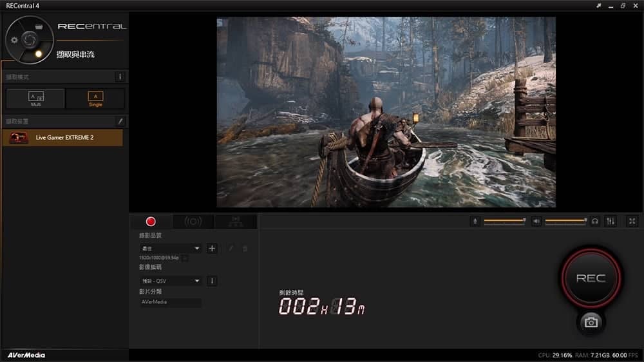Select Live Gamer EXTREME 2 device
This screenshot has height=362, width=644.
pyautogui.click(x=62, y=138)
